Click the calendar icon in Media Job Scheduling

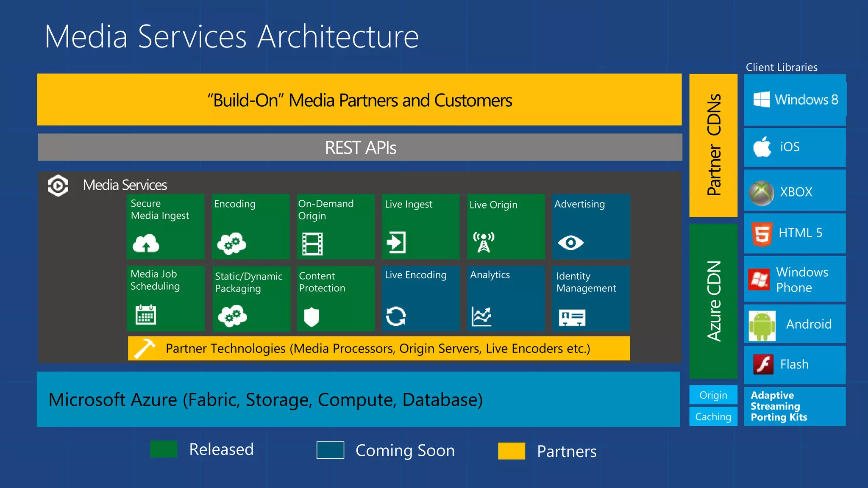coord(146,315)
